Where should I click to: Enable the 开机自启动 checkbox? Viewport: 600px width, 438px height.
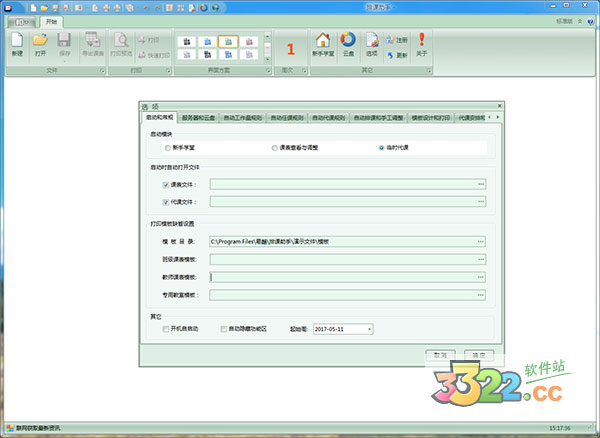tap(166, 329)
